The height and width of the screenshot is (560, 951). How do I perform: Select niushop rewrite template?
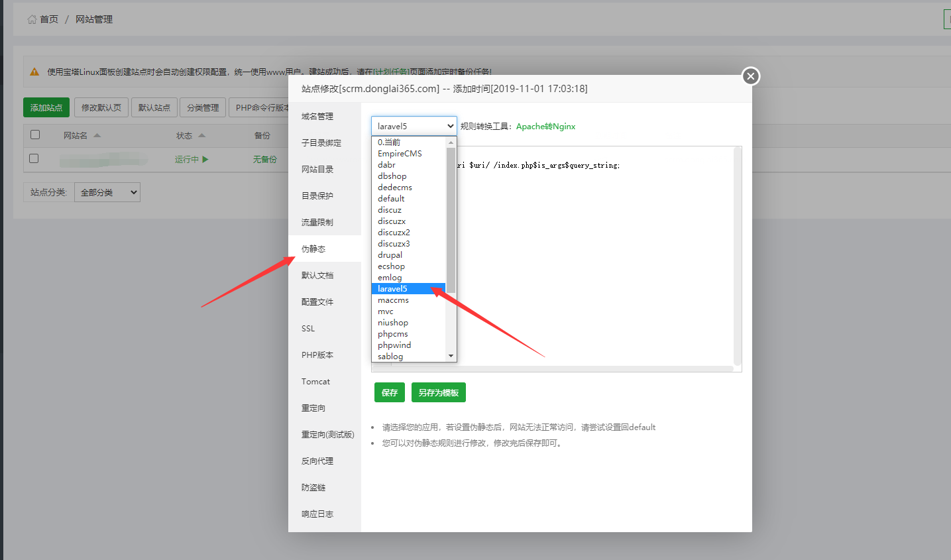(x=409, y=323)
